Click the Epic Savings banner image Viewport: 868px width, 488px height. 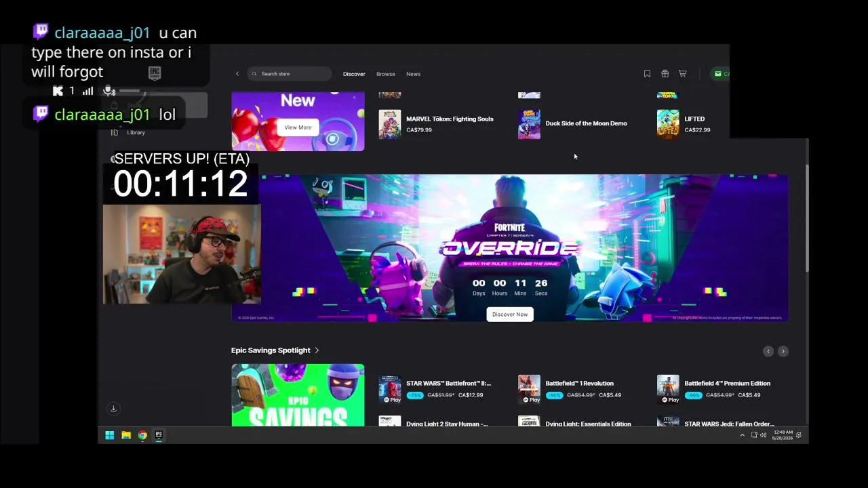pos(298,395)
